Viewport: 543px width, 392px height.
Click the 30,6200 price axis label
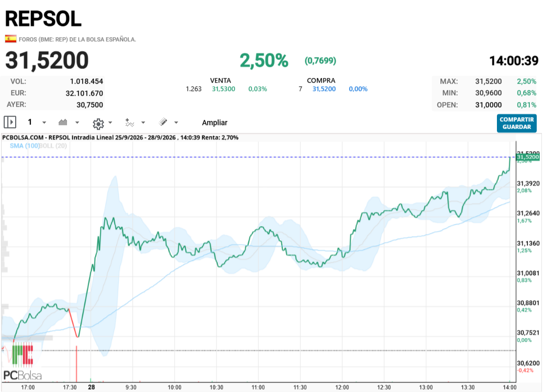pos(528,363)
